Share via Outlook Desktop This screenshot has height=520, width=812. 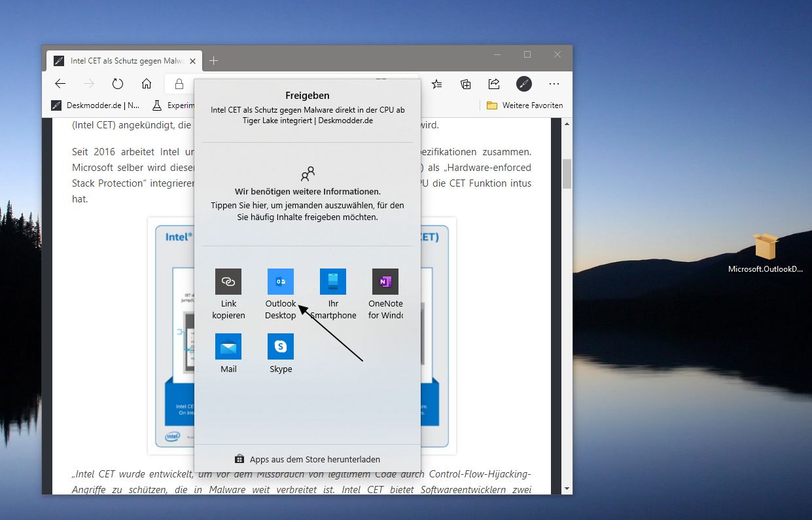pos(281,294)
